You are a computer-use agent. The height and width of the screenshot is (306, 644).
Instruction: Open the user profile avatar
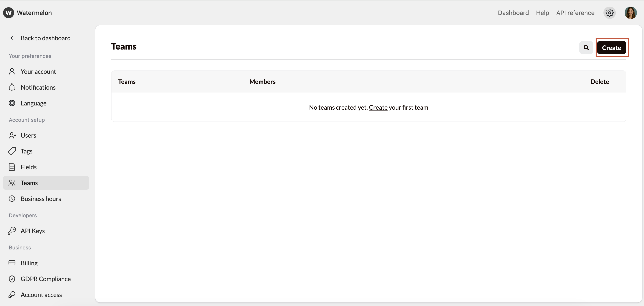(x=630, y=13)
